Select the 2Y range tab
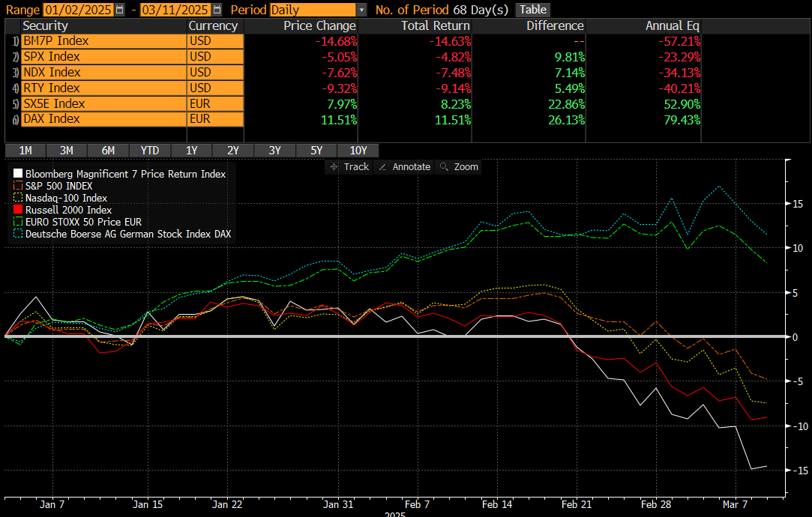Viewport: 812px width, 517px height. tap(233, 151)
